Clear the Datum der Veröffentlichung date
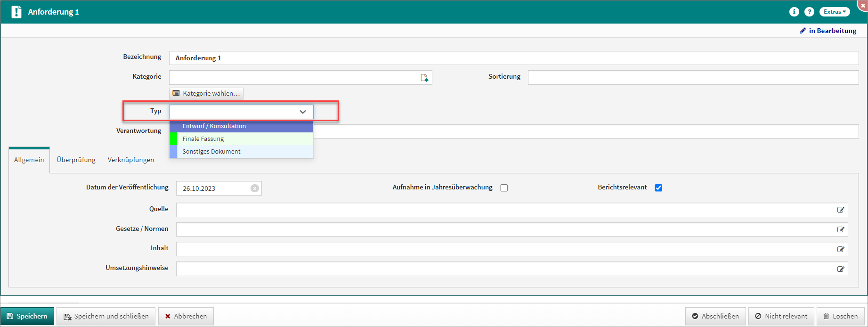868x327 pixels. click(x=255, y=188)
